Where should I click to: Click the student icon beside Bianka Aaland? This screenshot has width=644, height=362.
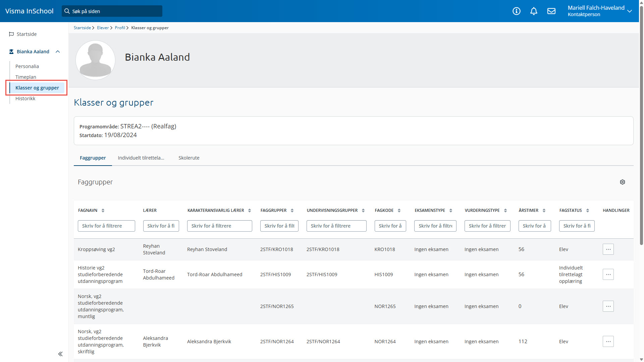click(11, 52)
